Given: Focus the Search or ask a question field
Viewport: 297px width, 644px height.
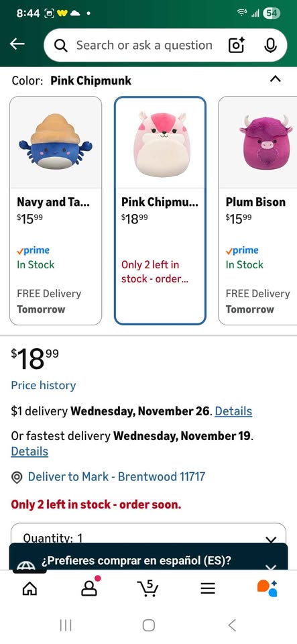Looking at the screenshot, I should [x=144, y=45].
